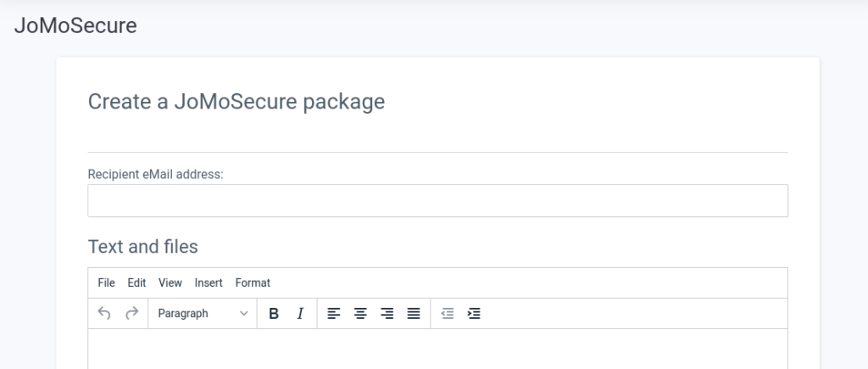Justify text in editor toolbar
Screen dimensions: 868x369
pos(414,314)
